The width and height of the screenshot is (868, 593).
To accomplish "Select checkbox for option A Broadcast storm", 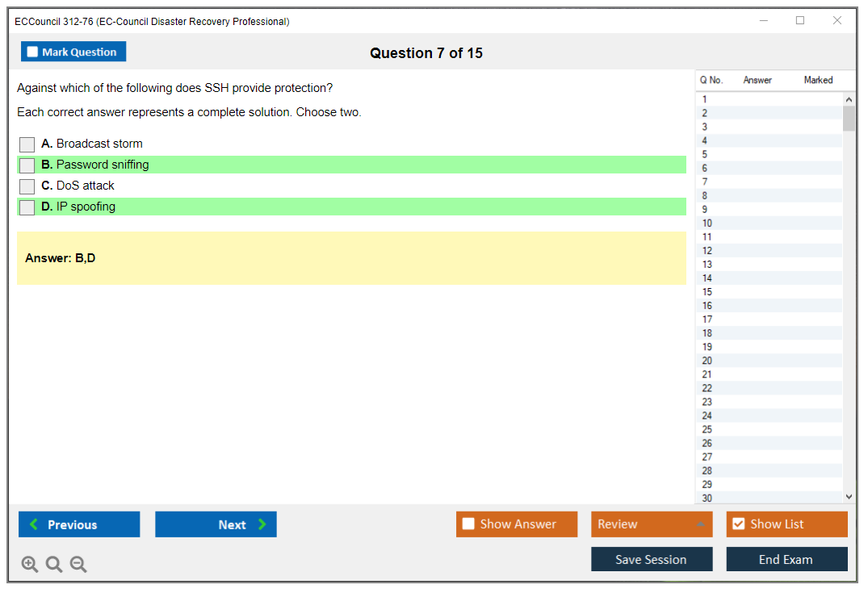I will click(27, 144).
